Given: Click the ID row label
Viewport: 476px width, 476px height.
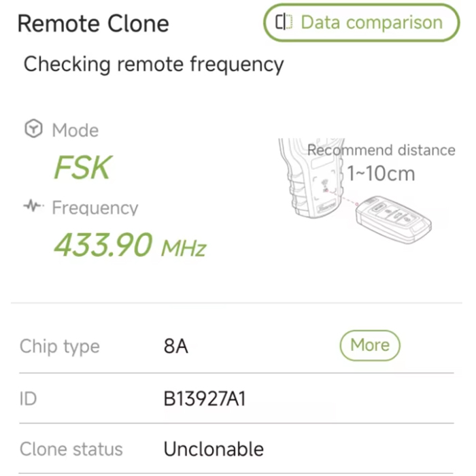Looking at the screenshot, I should click(28, 398).
